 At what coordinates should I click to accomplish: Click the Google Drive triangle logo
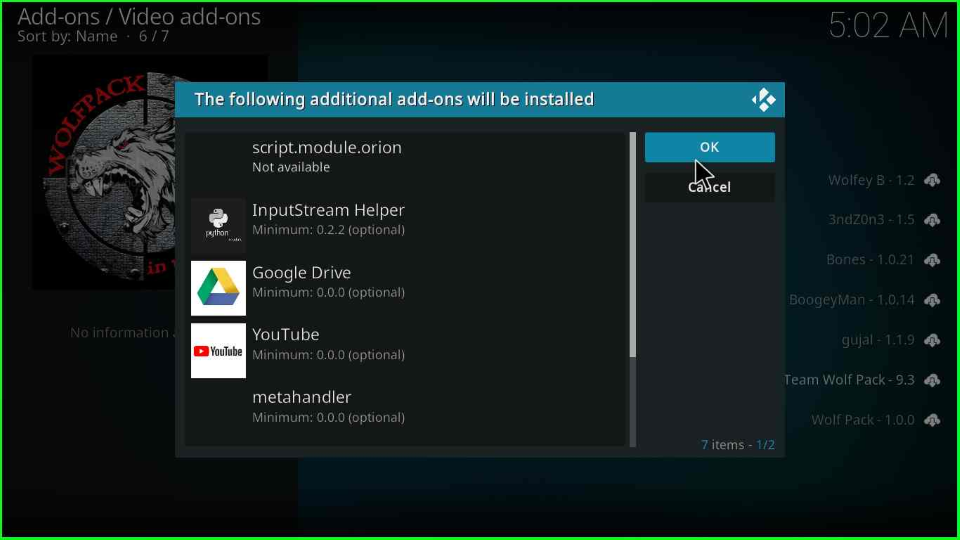click(x=218, y=288)
